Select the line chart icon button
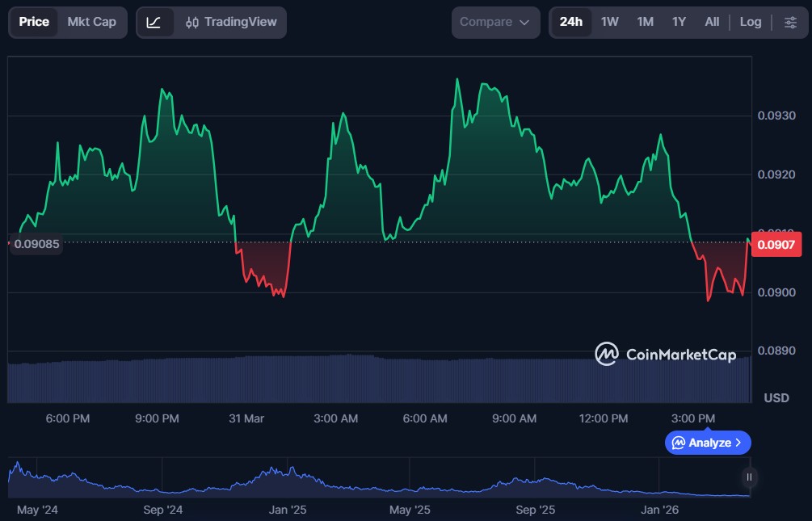This screenshot has width=812, height=521. tap(154, 23)
